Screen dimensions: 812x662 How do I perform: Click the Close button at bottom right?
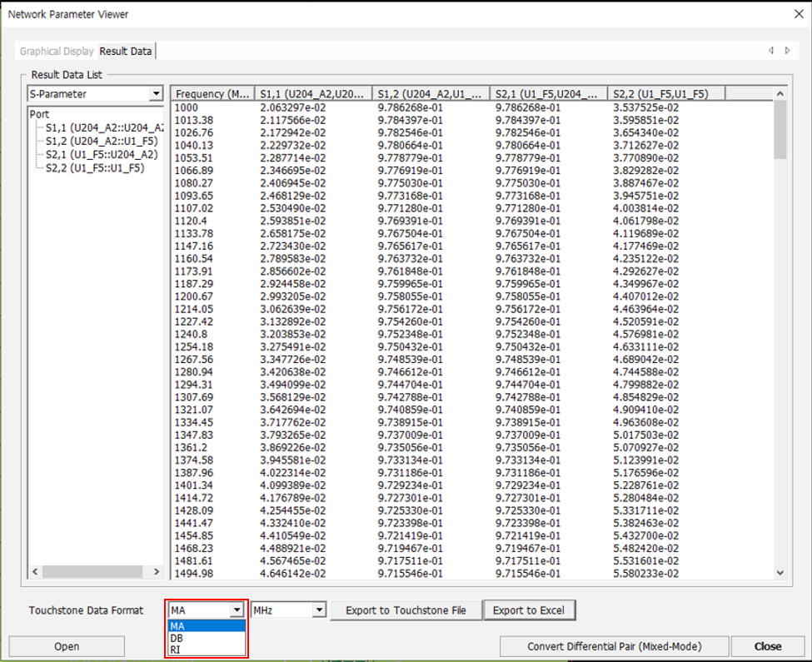coord(767,646)
